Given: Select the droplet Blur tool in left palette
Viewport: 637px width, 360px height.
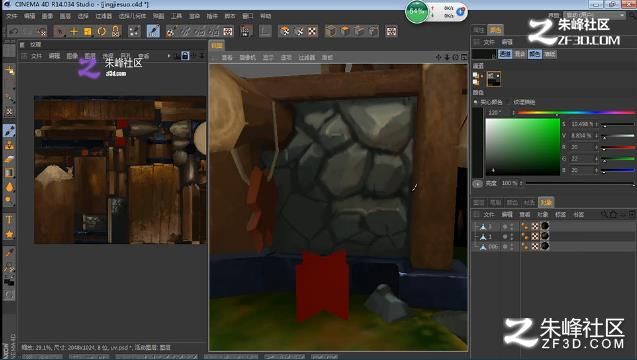Looking at the screenshot, I should 9,187.
